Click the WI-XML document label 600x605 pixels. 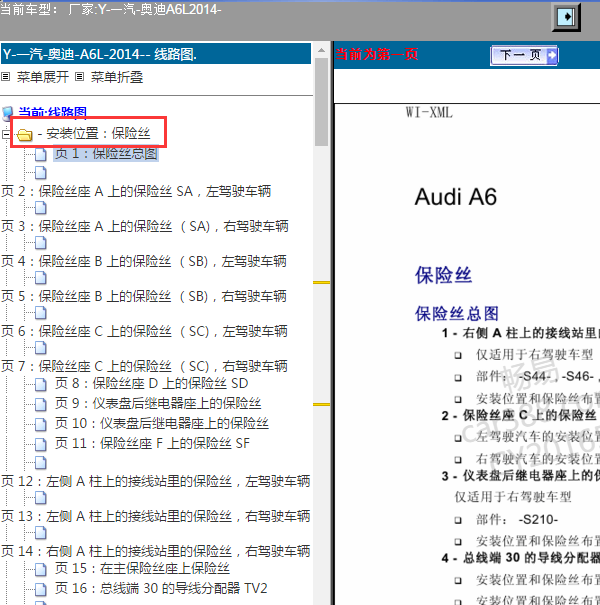(429, 113)
